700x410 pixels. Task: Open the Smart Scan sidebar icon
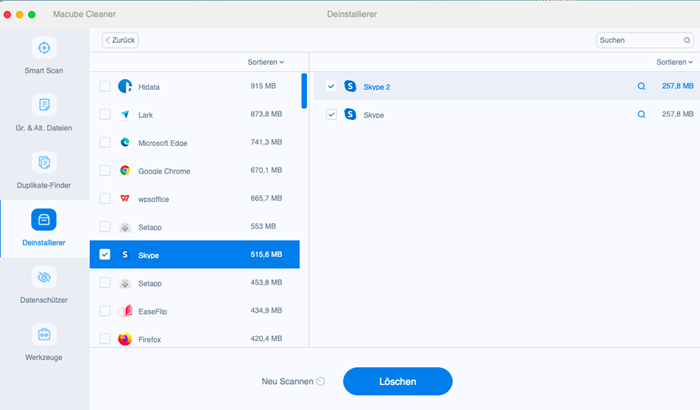click(x=44, y=48)
